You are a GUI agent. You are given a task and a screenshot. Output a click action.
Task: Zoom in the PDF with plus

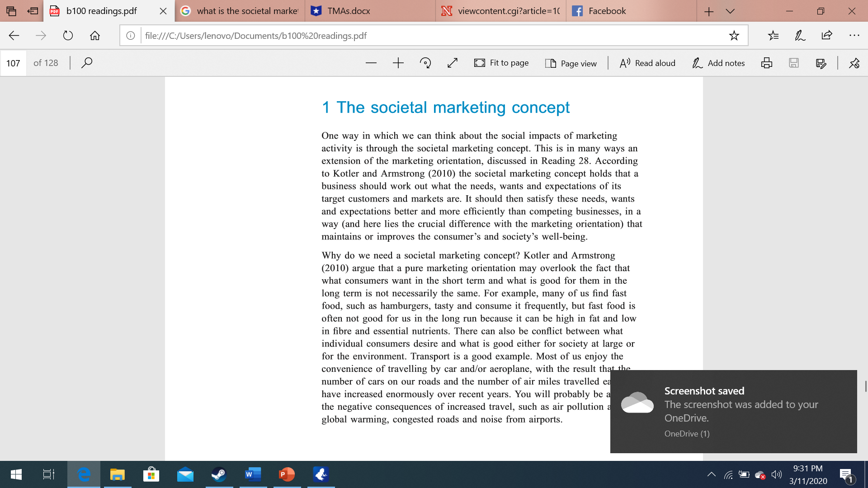pyautogui.click(x=398, y=63)
